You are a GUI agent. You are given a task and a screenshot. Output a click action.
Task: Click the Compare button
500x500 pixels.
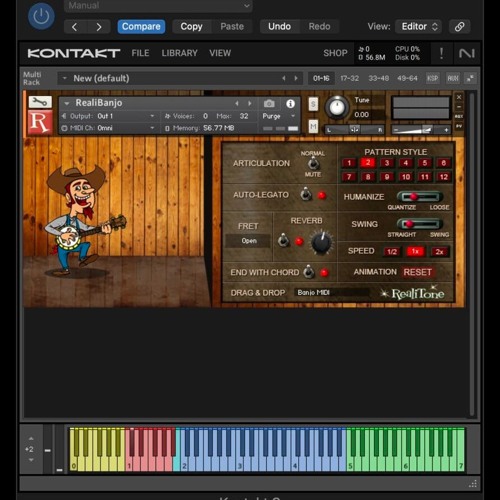click(141, 26)
